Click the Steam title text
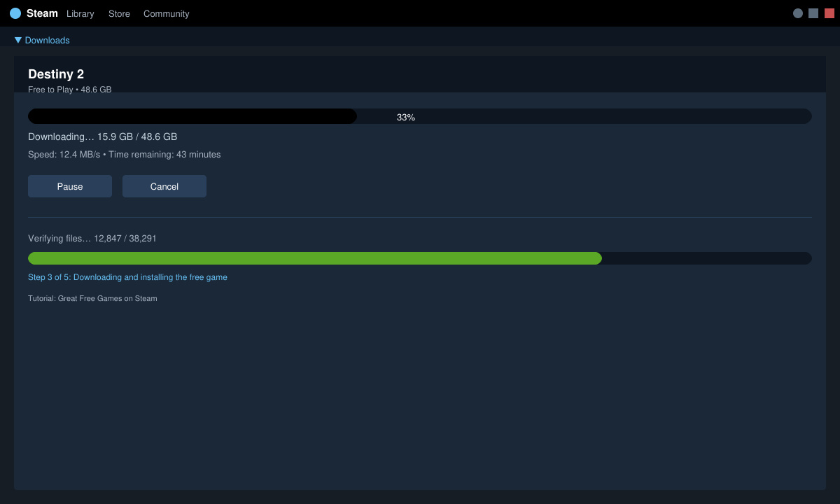The width and height of the screenshot is (840, 504). [x=42, y=13]
